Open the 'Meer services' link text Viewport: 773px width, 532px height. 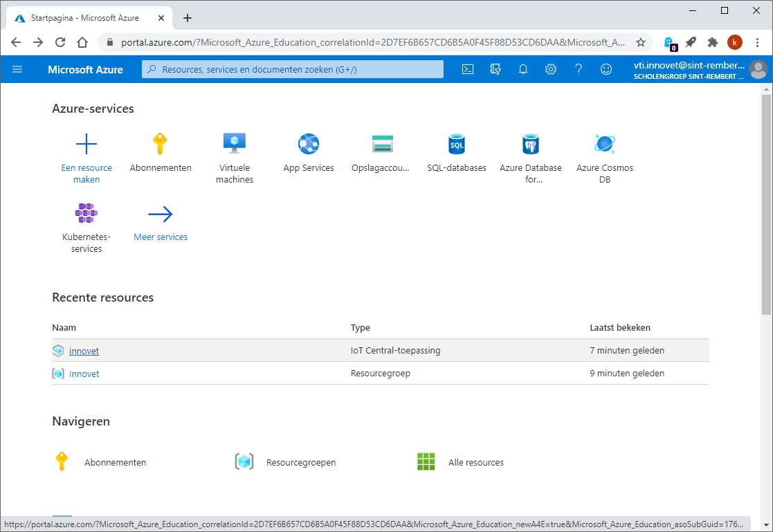[161, 237]
